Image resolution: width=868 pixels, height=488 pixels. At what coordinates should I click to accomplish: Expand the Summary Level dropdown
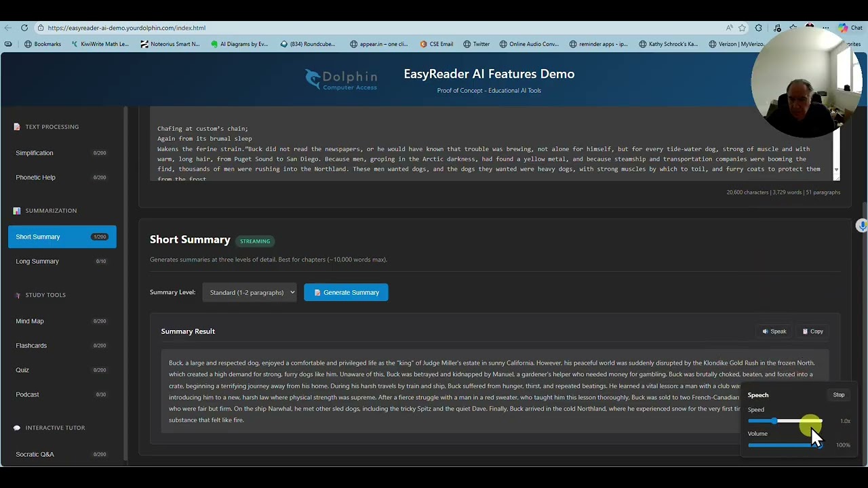(x=250, y=292)
